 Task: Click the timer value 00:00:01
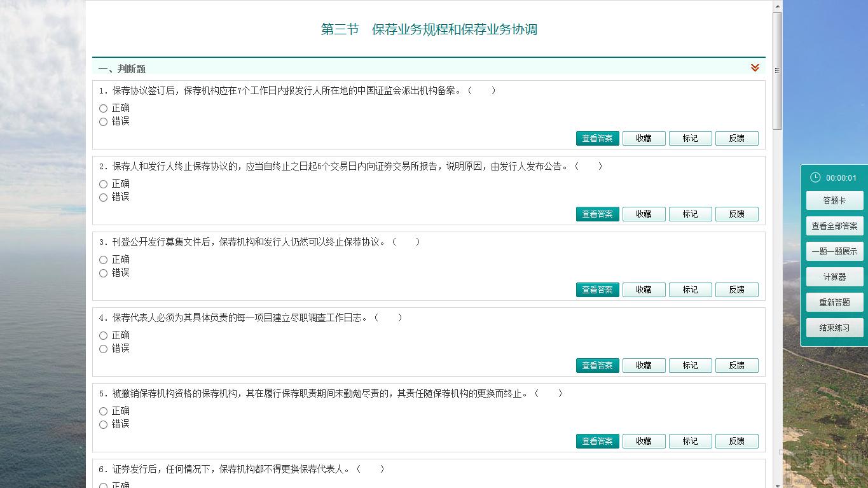point(841,178)
